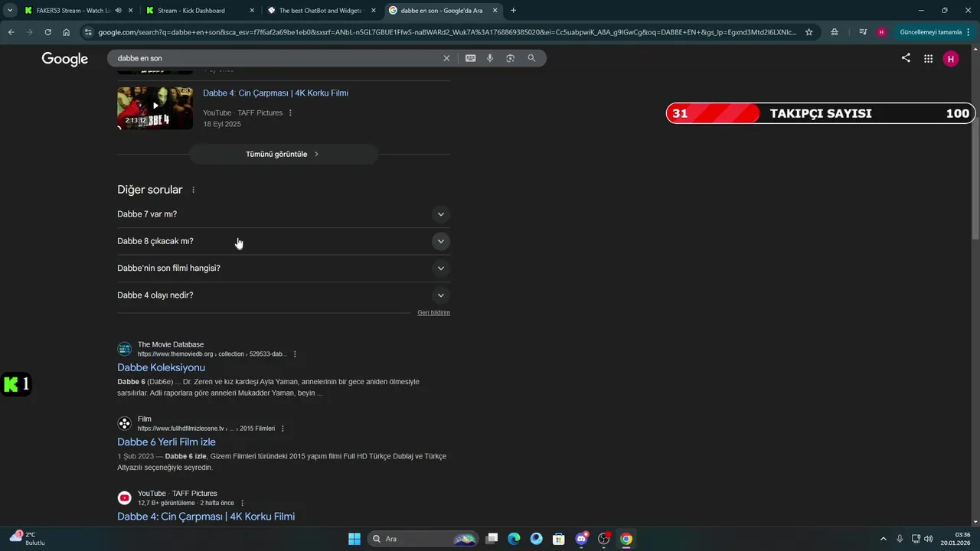Open new browser tab
The height and width of the screenshot is (551, 980).
point(513,11)
